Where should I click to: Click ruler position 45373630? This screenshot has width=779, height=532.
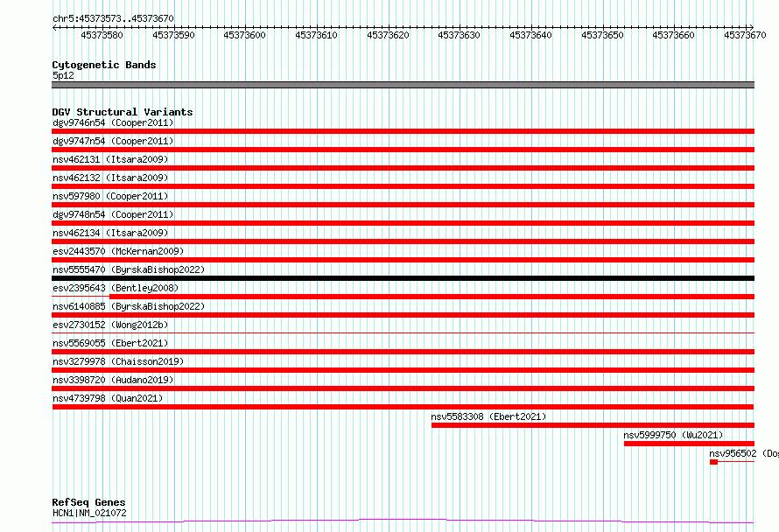[459, 35]
